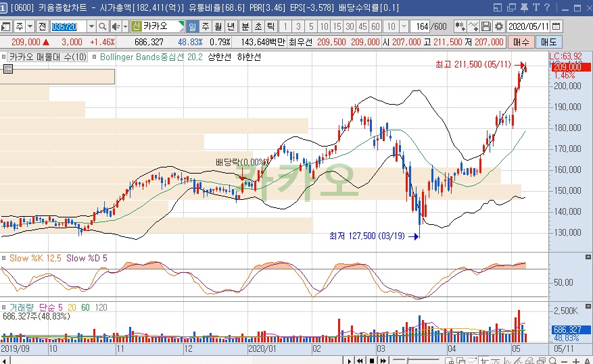Select minute (분) chart period
The width and height of the screenshot is (593, 364).
(x=245, y=26)
